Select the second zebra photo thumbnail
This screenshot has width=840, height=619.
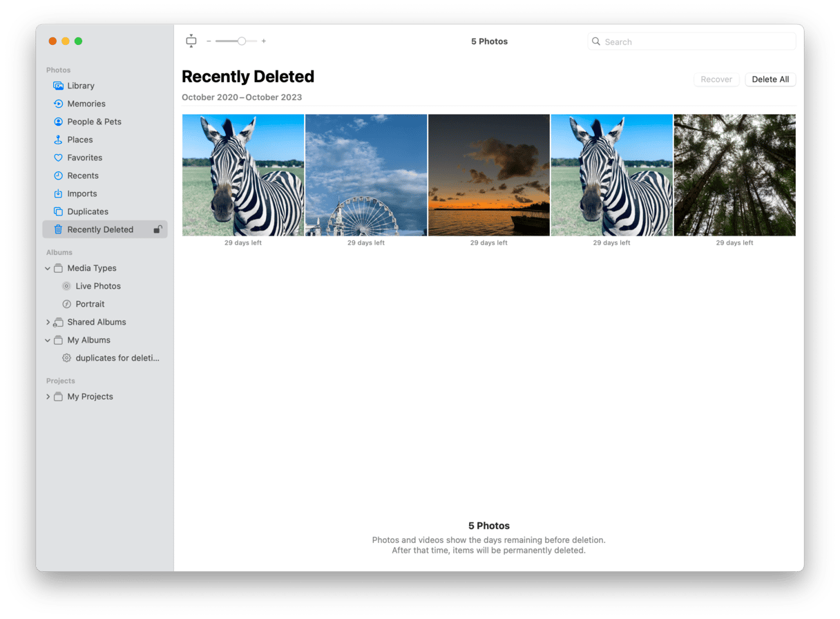coord(612,175)
